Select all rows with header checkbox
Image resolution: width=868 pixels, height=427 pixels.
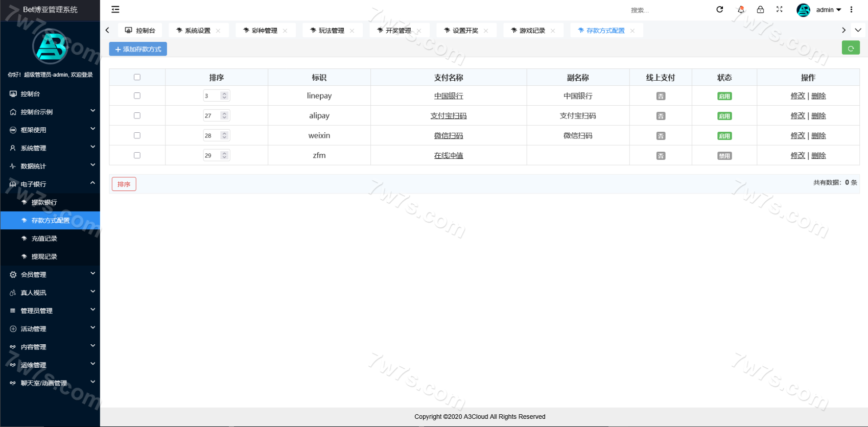137,77
